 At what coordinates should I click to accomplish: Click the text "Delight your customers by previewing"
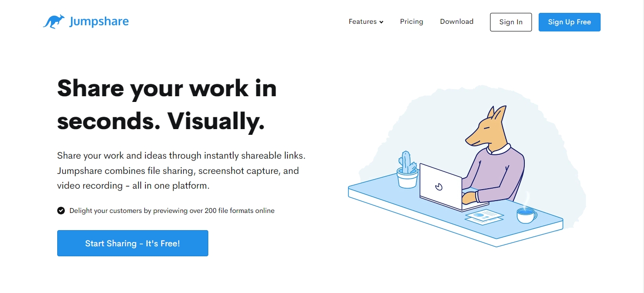point(130,211)
